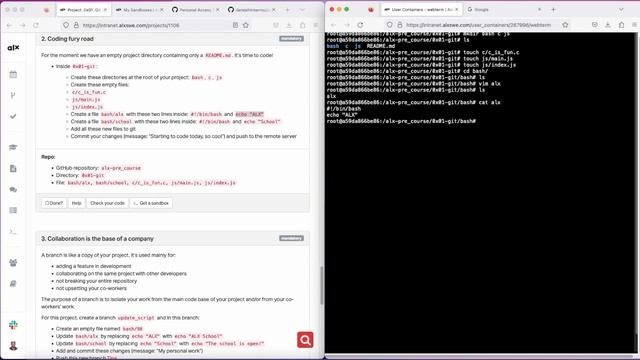Viewport: 640px width, 360px height.
Task: Open the ALX logo home link
Action: coord(13,48)
